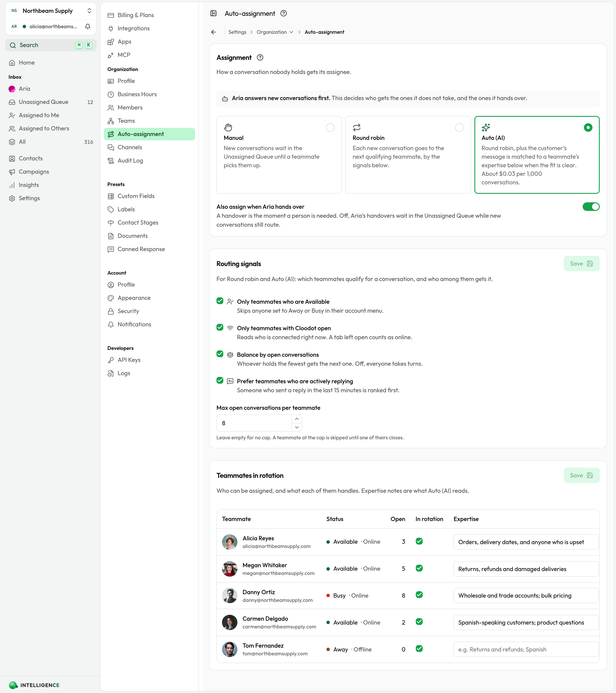Image resolution: width=616 pixels, height=693 pixels.
Task: Uncheck Only teammates with Cloodot open
Action: tap(220, 327)
